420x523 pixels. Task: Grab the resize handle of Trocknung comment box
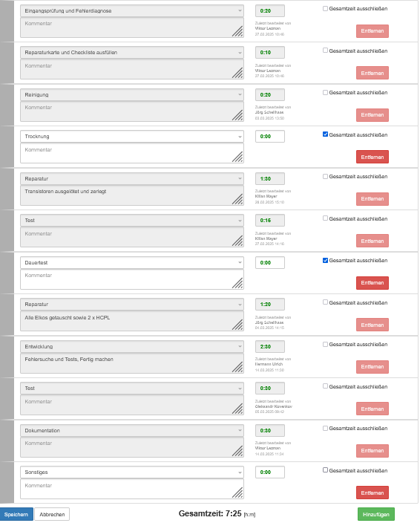point(237,157)
